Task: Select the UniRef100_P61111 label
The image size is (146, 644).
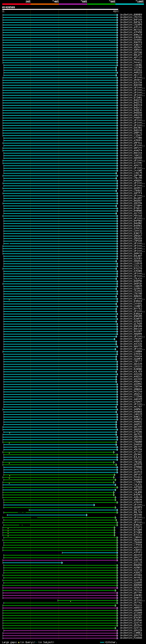Action: point(131,605)
